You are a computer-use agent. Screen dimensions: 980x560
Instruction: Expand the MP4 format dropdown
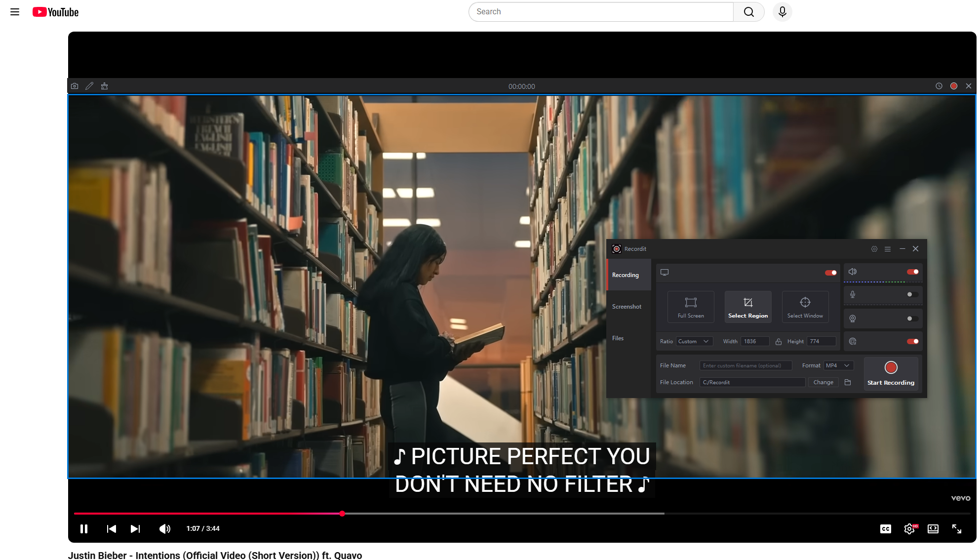click(838, 365)
